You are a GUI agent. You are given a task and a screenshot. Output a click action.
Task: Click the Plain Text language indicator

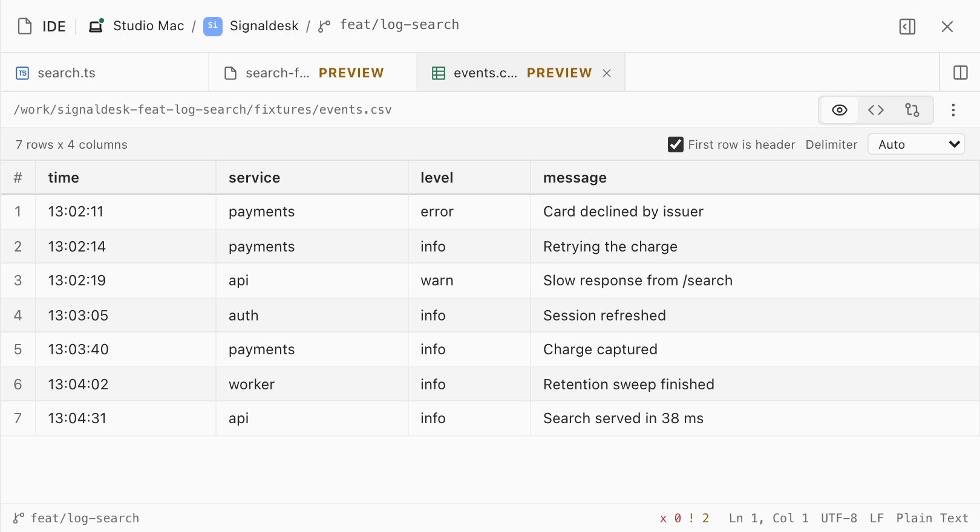click(x=932, y=518)
